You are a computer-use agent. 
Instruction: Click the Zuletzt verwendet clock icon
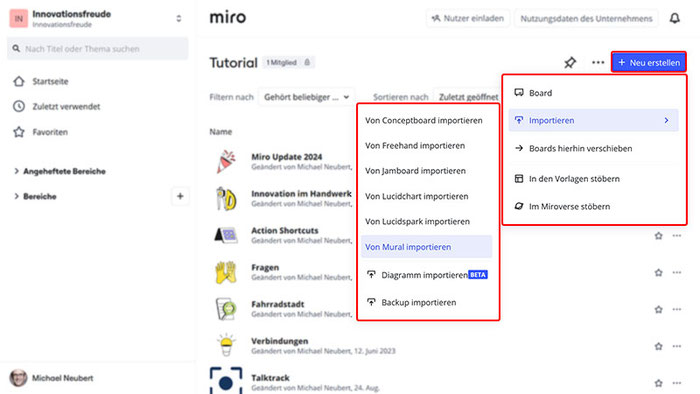19,106
